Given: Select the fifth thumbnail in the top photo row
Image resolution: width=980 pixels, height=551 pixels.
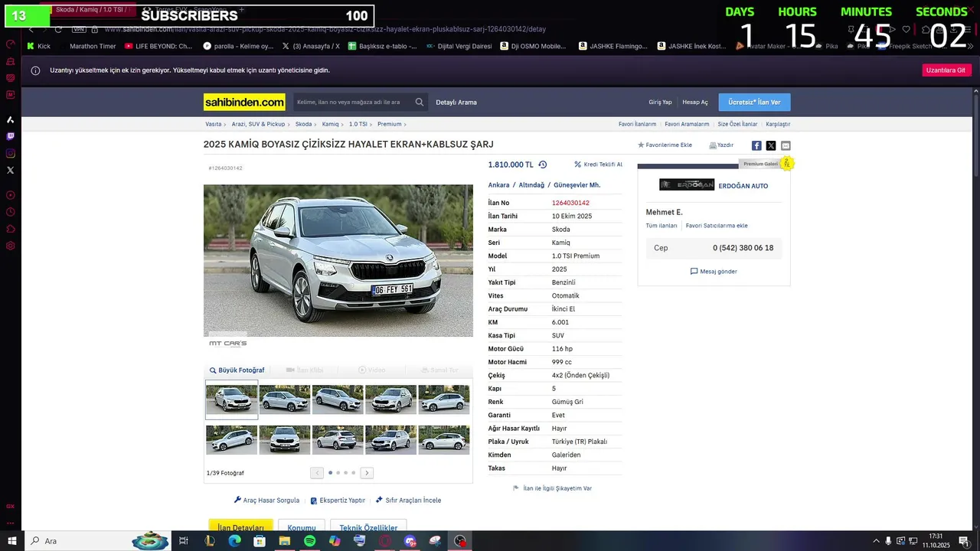Looking at the screenshot, I should tap(443, 399).
